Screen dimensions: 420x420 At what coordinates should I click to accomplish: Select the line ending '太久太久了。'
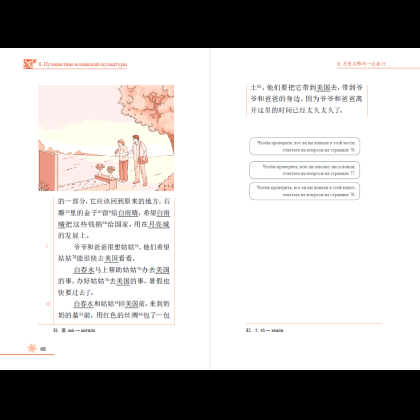297,110
